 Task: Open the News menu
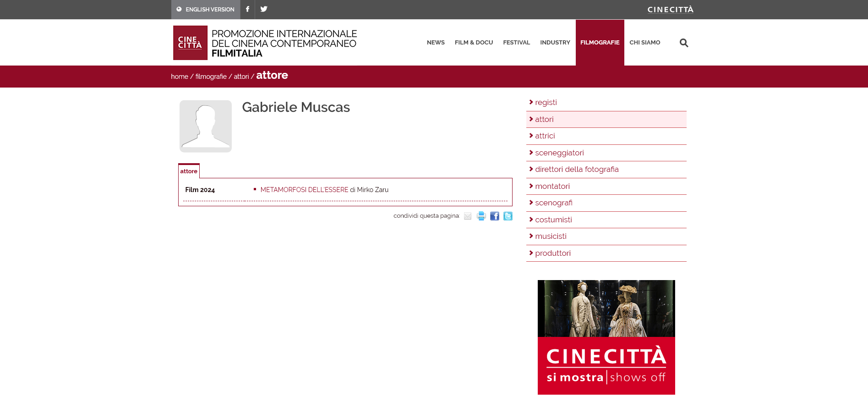click(x=436, y=43)
